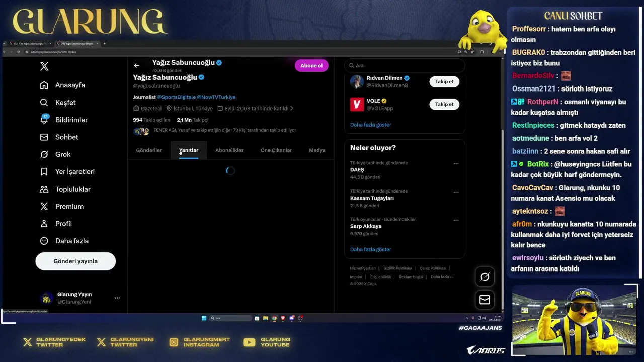Open the floating messages envelope button
This screenshot has height=362, width=644.
coord(485,300)
